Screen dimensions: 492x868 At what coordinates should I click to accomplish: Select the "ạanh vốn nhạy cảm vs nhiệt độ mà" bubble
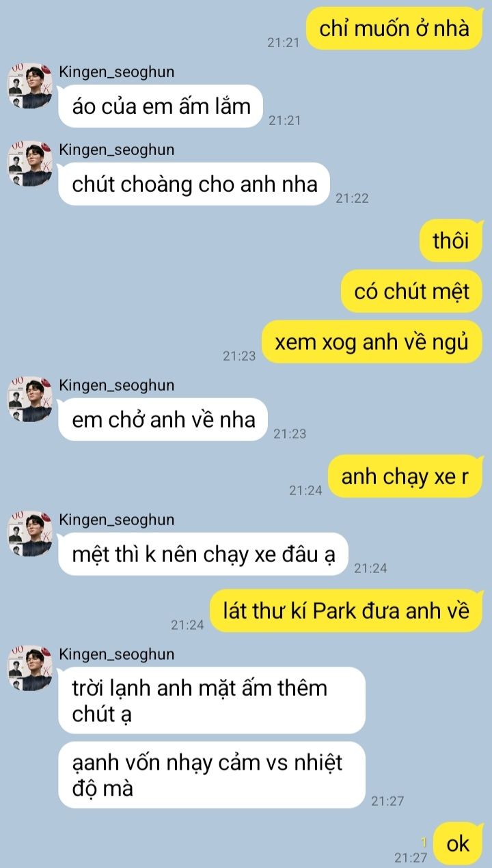212,775
